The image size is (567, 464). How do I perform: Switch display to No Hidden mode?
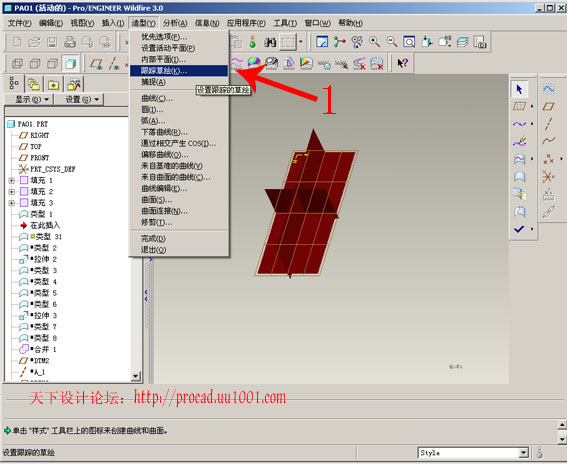tap(52, 64)
